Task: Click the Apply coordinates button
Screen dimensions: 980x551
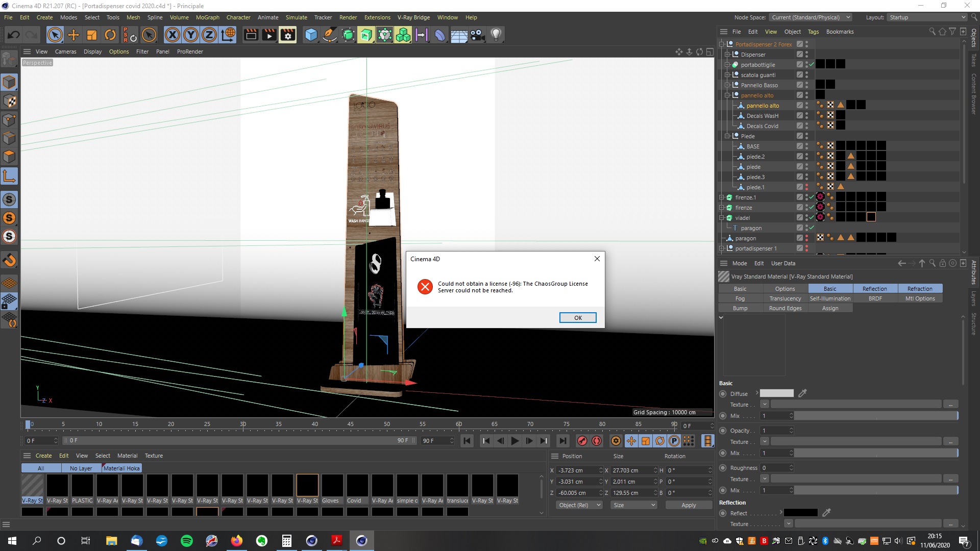Action: pos(689,505)
